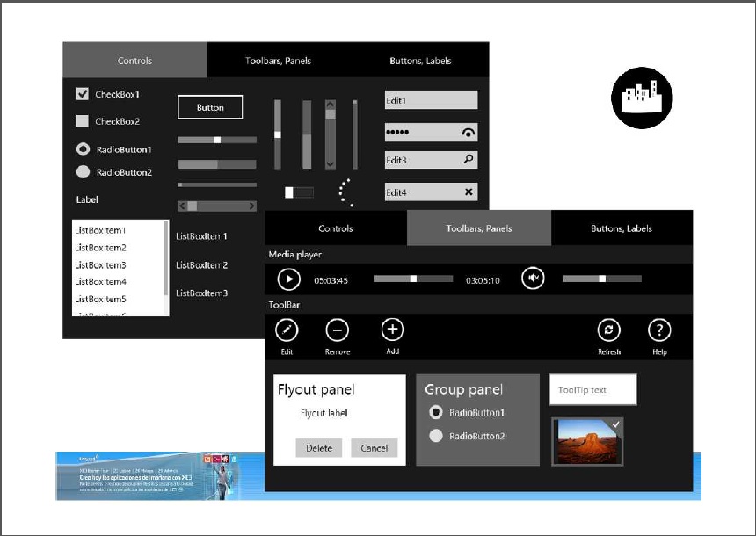Click the search magnifier in Edit3 field
The height and width of the screenshot is (536, 756).
click(x=468, y=160)
